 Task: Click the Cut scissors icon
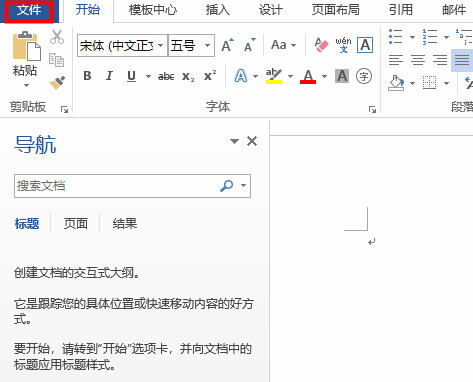pos(57,37)
